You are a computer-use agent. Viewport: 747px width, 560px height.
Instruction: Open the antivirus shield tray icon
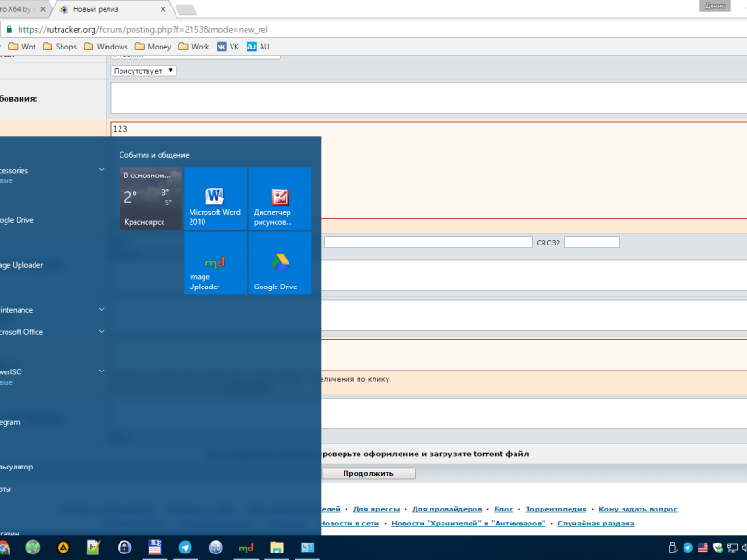click(x=717, y=548)
